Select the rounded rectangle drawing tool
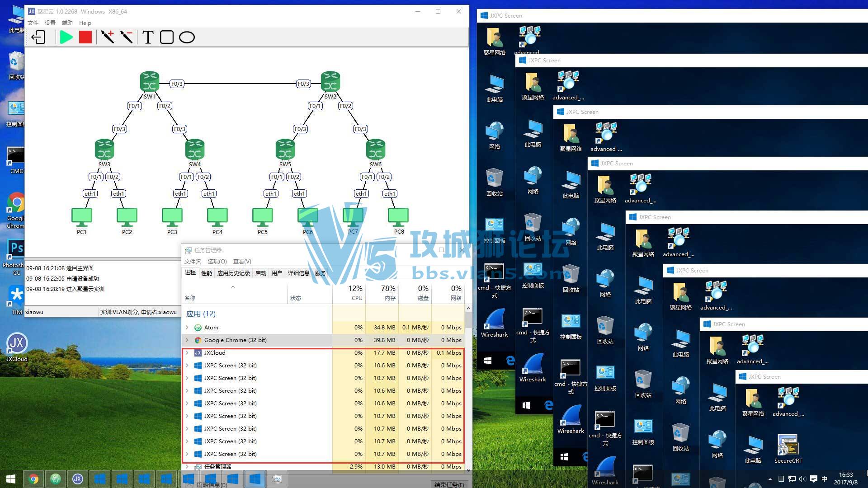868x488 pixels. coord(167,37)
